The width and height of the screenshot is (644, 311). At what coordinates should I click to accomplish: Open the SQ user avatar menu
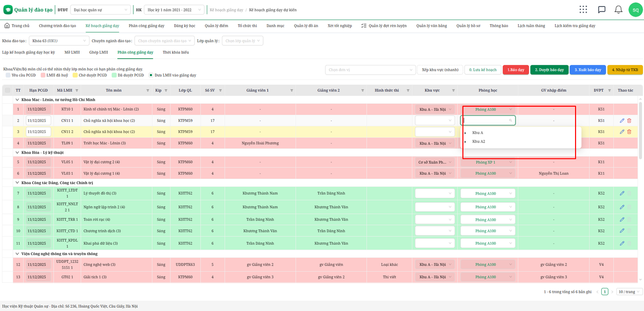point(636,10)
